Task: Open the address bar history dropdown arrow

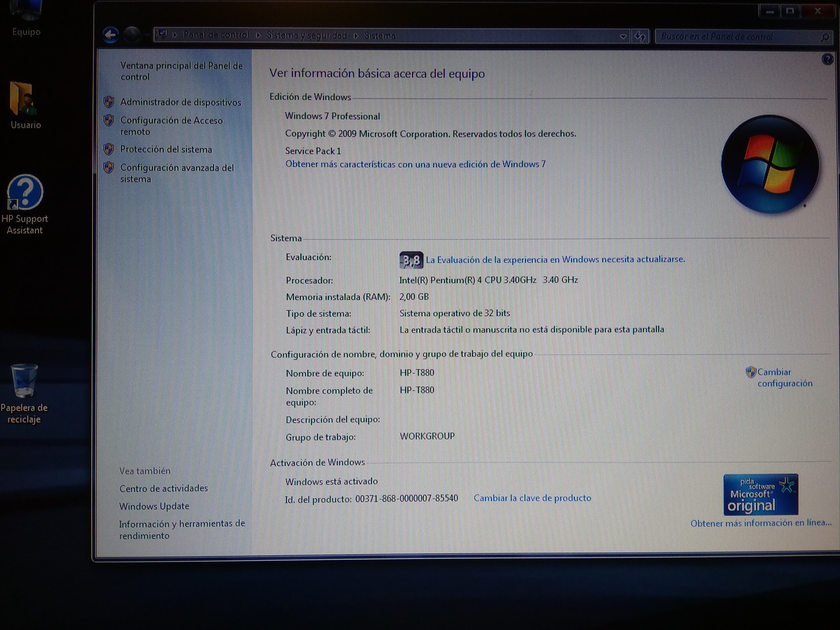Action: pyautogui.click(x=623, y=36)
